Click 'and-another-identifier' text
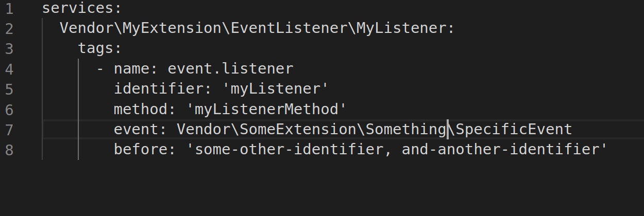 pyautogui.click(x=500, y=150)
